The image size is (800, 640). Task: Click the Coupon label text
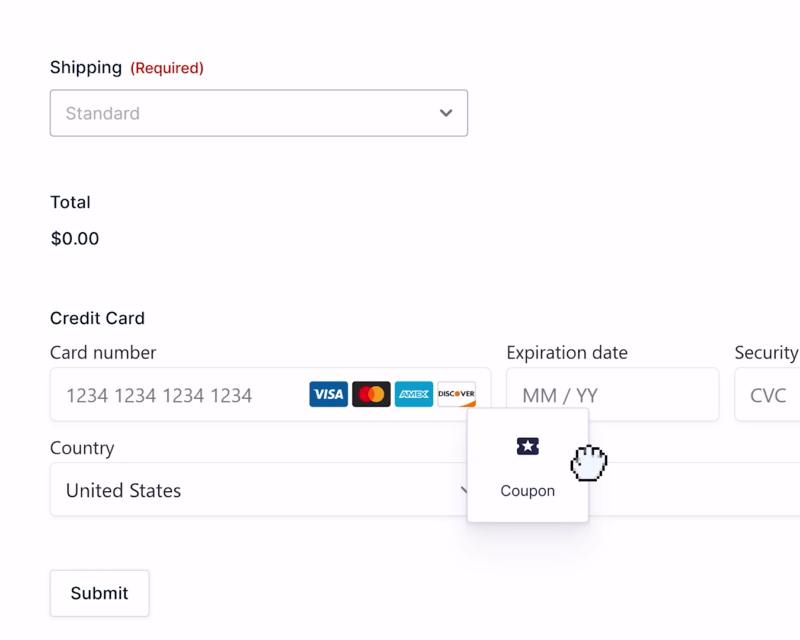528,491
